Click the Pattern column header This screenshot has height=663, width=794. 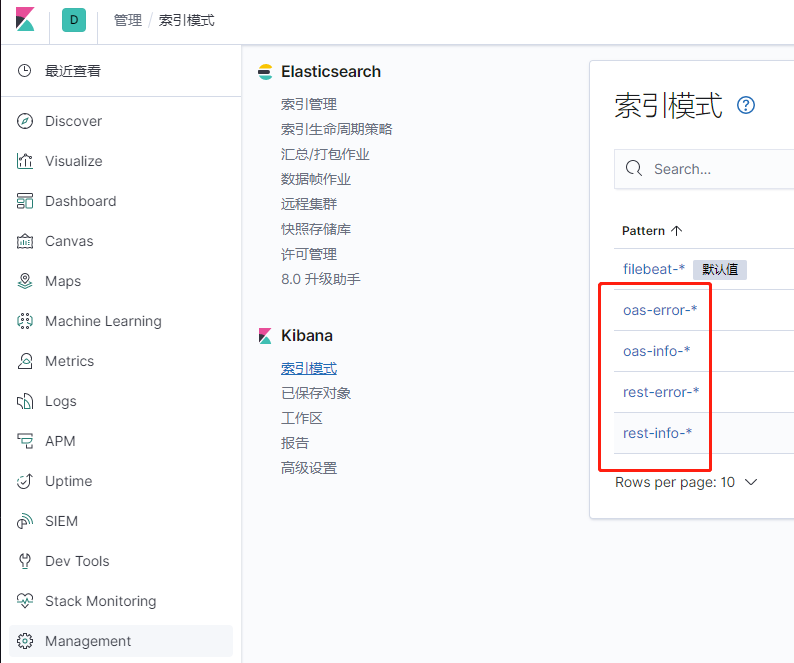(x=652, y=231)
